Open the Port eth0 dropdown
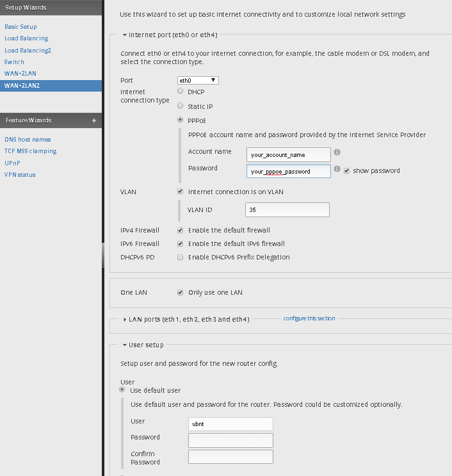The width and height of the screenshot is (452, 476). click(198, 80)
